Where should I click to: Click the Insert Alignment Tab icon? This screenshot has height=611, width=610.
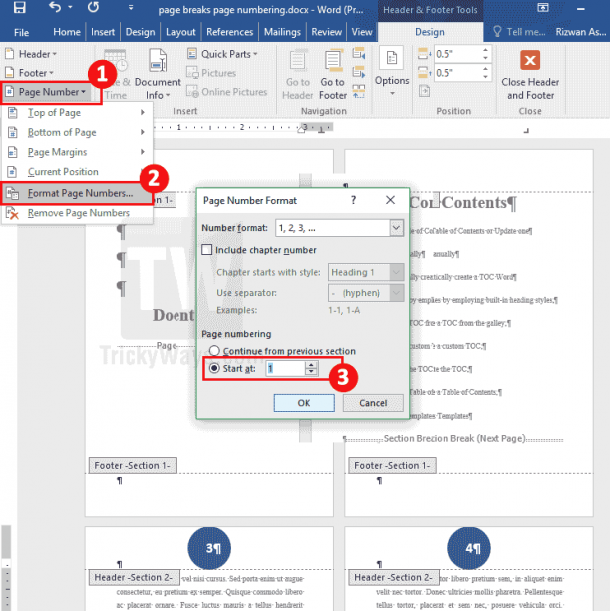tap(424, 92)
